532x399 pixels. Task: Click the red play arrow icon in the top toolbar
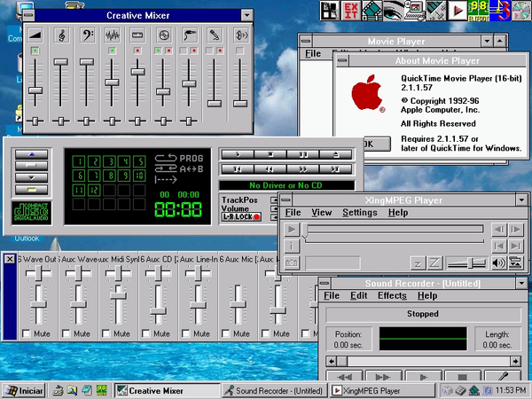pos(457,11)
